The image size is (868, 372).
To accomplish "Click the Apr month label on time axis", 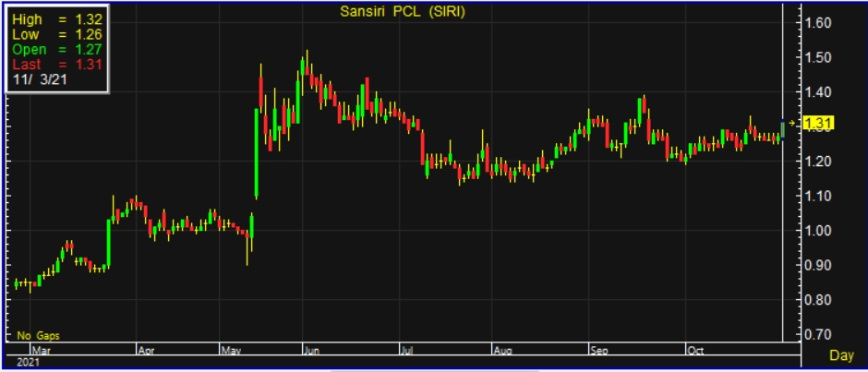I will (x=146, y=350).
